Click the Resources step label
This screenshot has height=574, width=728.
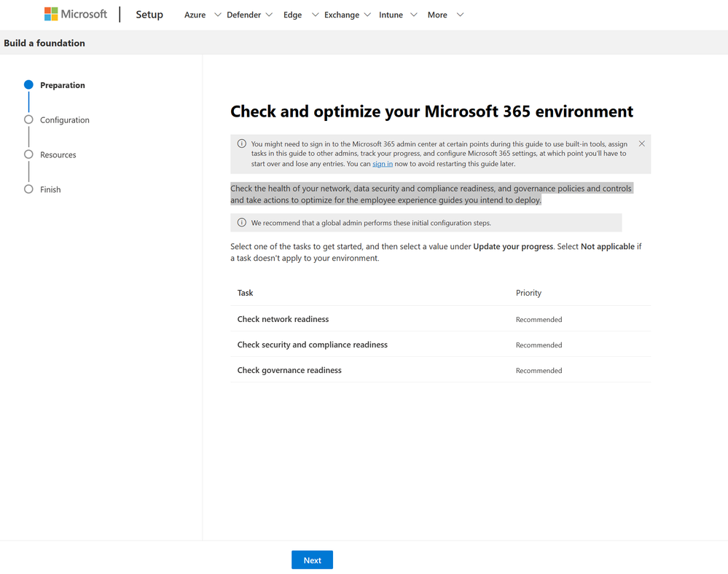pos(58,154)
